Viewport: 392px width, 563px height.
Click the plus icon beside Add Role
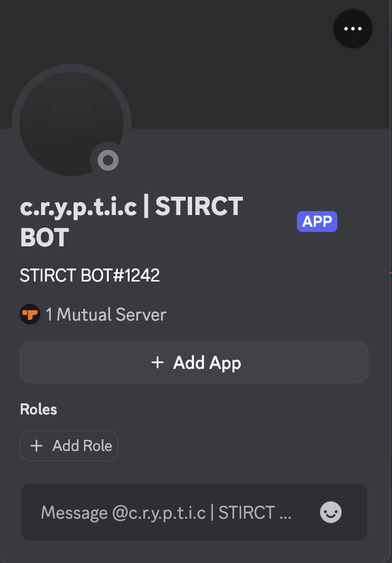[36, 446]
